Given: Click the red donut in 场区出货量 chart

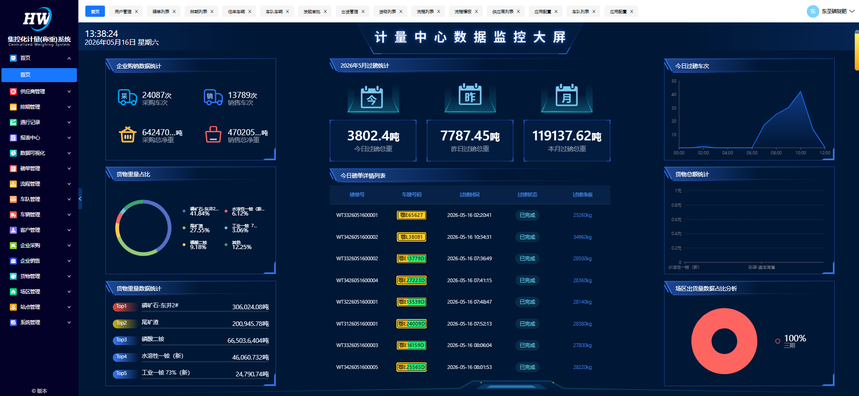Looking at the screenshot, I should pyautogui.click(x=723, y=341).
